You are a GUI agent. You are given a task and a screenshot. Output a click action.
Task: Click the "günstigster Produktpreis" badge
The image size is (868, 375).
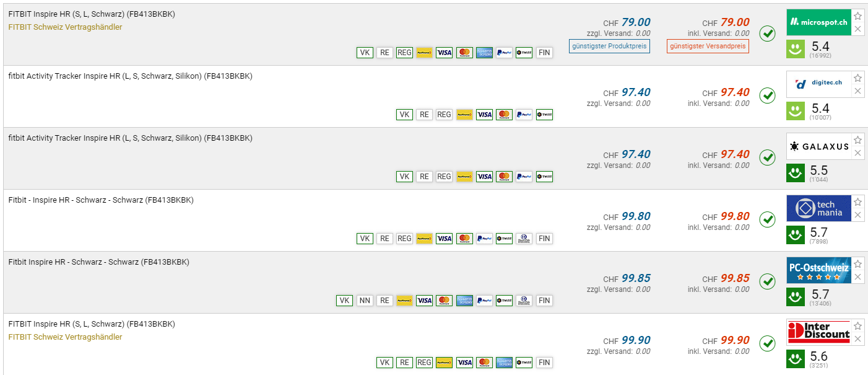click(609, 46)
